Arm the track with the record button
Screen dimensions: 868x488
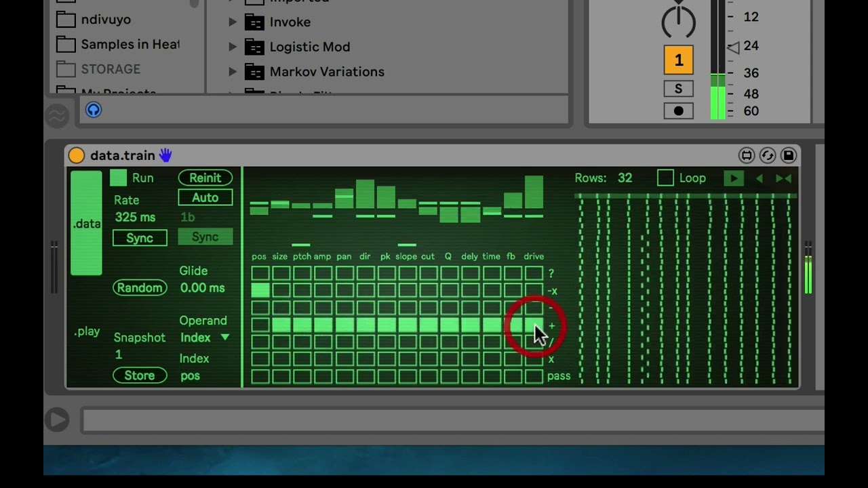tap(678, 111)
